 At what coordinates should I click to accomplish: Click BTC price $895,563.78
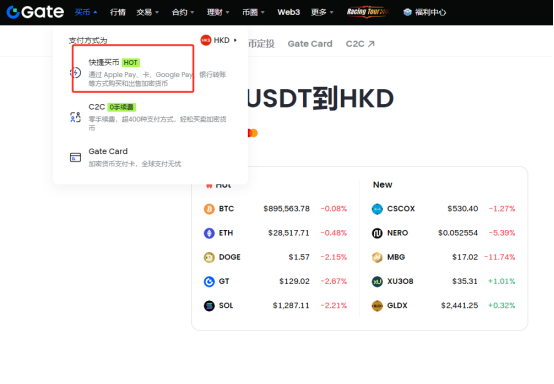tap(287, 209)
